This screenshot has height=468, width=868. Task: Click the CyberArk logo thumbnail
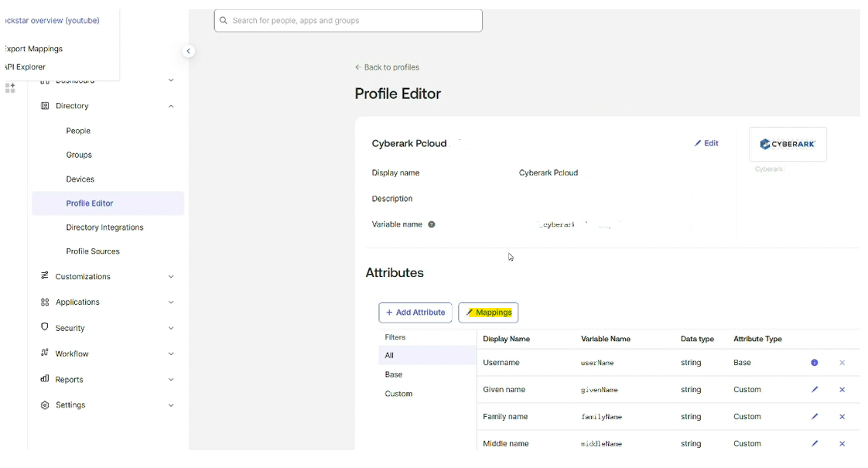788,144
